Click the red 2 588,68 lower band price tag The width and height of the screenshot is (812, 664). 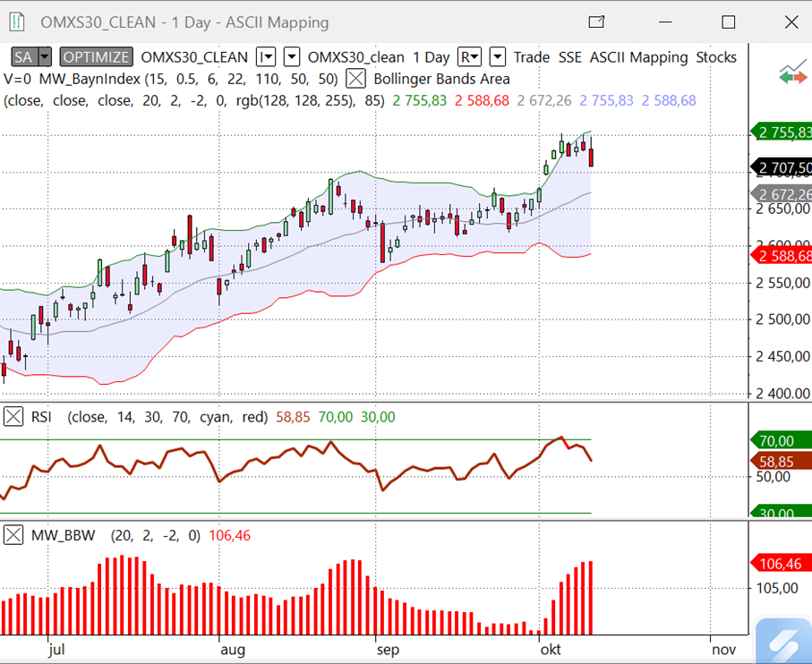point(783,257)
